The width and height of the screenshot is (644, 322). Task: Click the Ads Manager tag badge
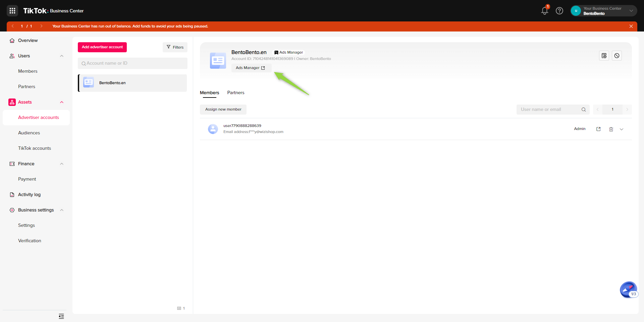[x=289, y=52]
